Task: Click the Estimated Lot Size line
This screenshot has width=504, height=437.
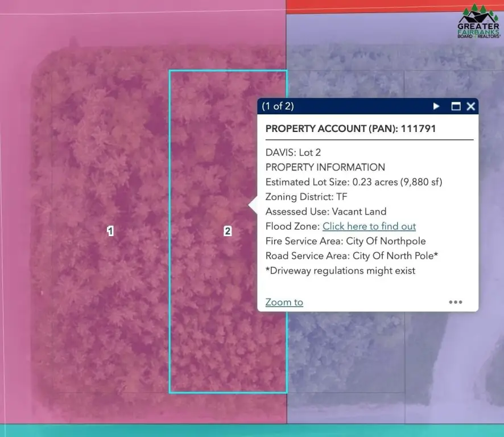Action: [x=353, y=182]
